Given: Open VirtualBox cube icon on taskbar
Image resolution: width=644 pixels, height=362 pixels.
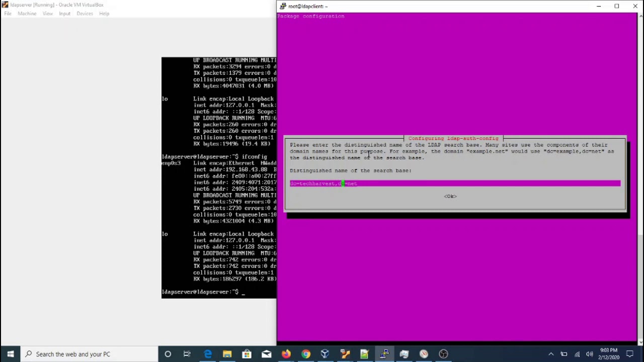Looking at the screenshot, I should 325,354.
